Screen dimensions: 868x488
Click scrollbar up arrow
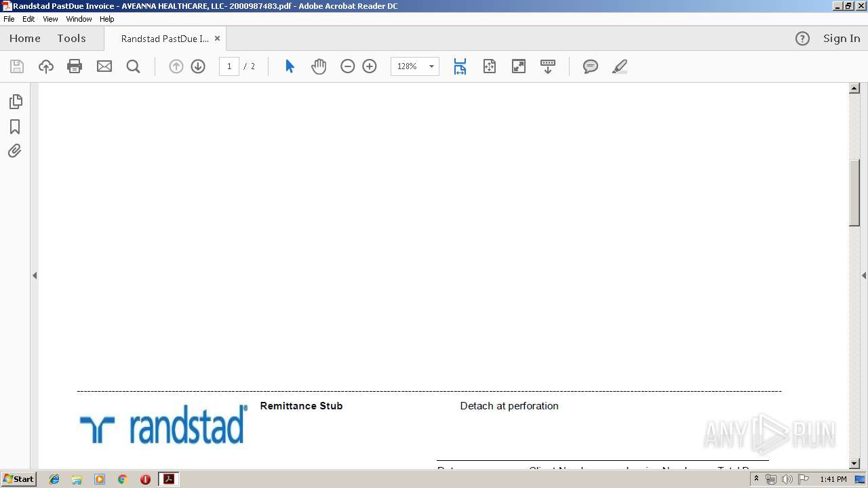point(854,88)
